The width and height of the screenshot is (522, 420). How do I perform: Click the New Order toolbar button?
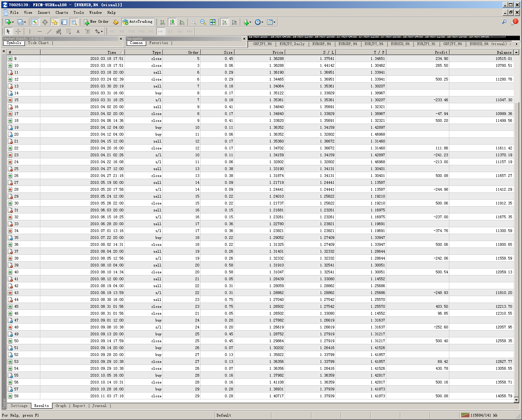(x=96, y=22)
